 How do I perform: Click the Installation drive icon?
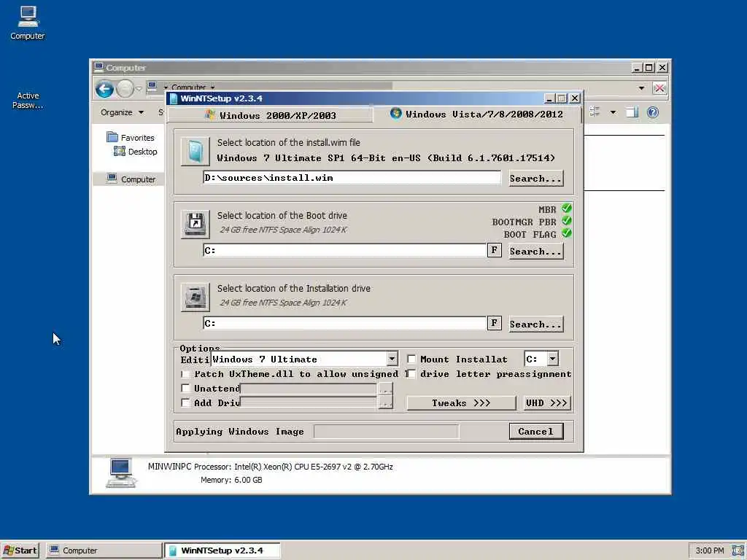[196, 297]
